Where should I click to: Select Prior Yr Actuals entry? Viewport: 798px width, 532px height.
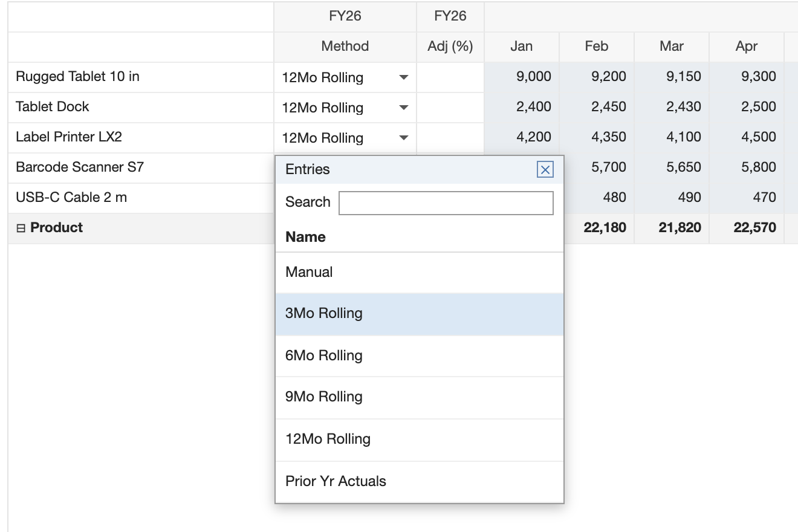[420, 481]
